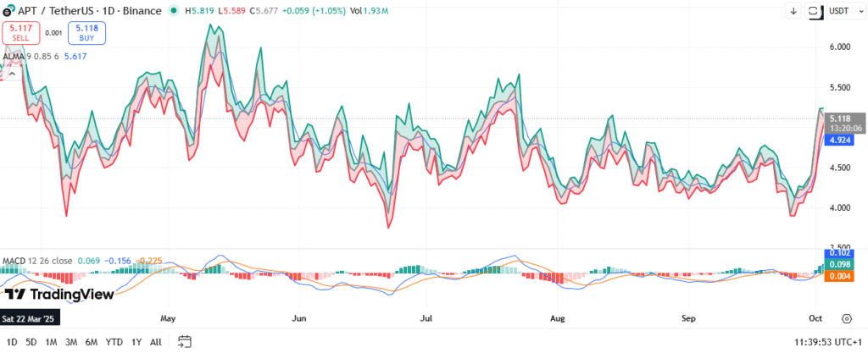Show All time range
This screenshot has height=353, width=868.
[156, 341]
